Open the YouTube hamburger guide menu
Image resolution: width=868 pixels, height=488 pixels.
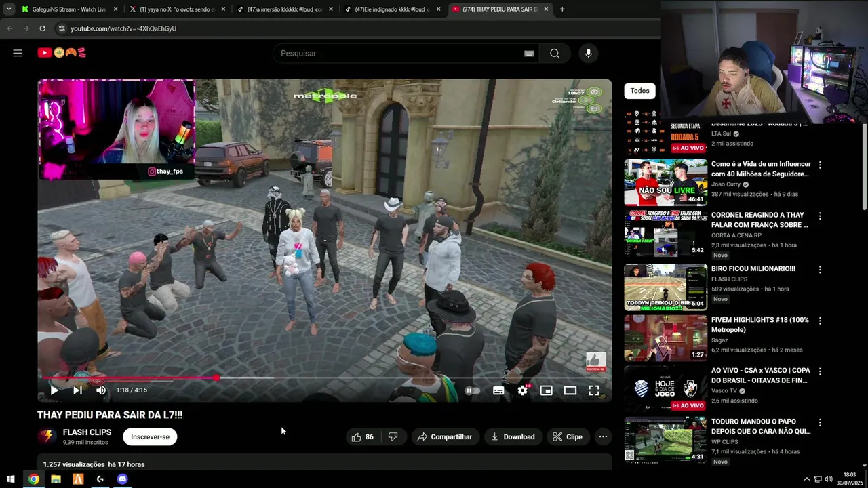coord(18,53)
